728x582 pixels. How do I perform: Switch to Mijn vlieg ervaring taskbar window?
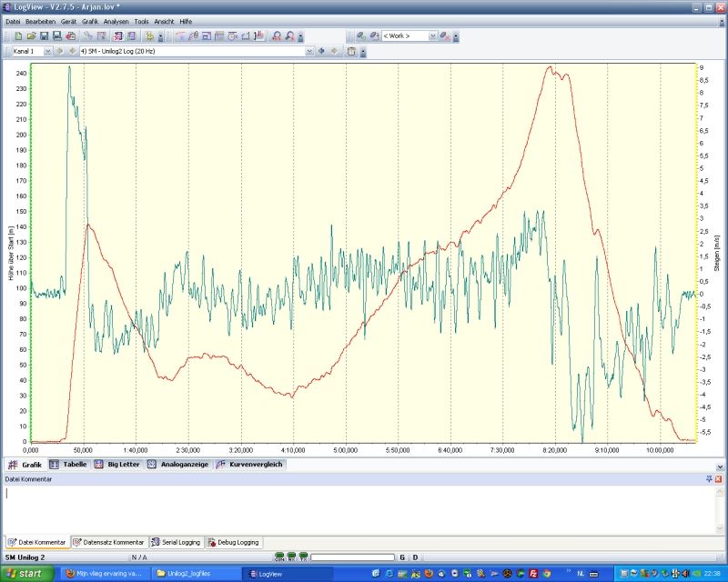click(105, 574)
